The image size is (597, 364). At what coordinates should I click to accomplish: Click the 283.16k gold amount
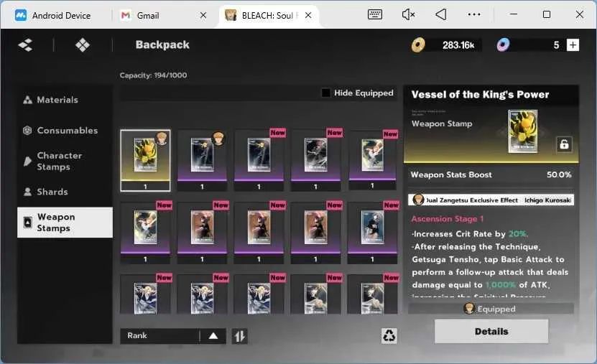[x=458, y=45]
